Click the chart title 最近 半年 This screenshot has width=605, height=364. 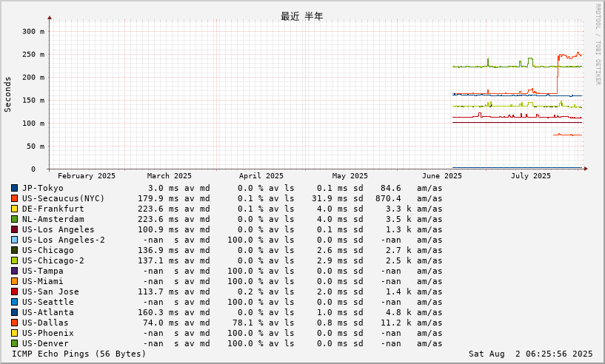(x=301, y=16)
